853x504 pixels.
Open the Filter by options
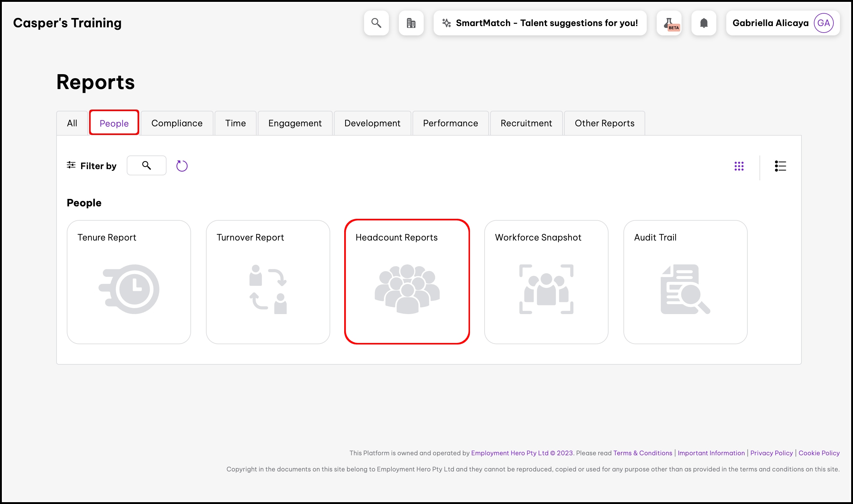click(91, 166)
